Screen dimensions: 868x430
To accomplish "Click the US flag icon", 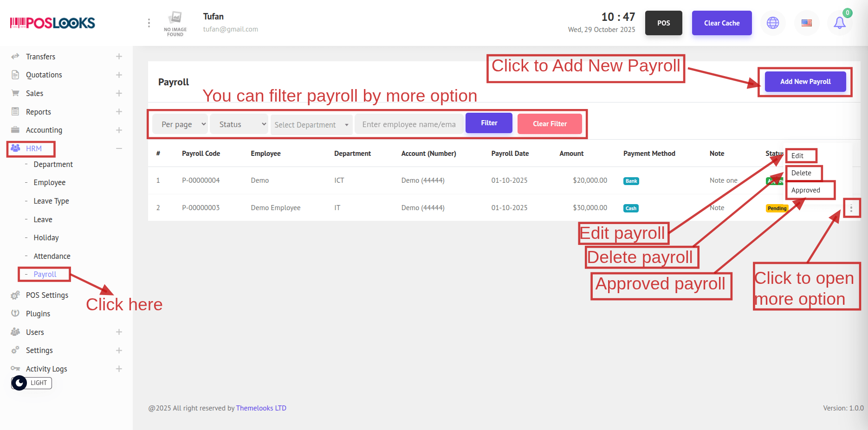I will coord(807,23).
